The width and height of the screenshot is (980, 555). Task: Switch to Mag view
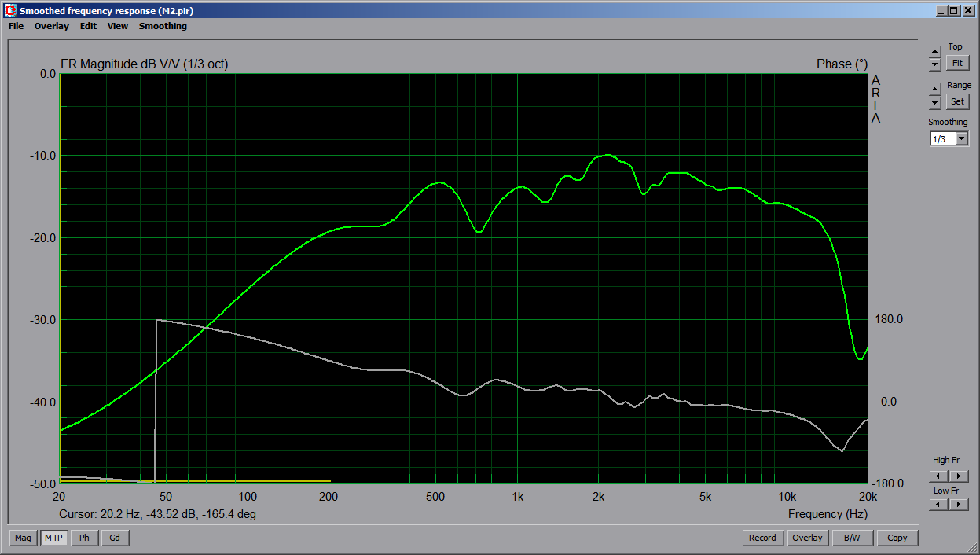(x=23, y=538)
